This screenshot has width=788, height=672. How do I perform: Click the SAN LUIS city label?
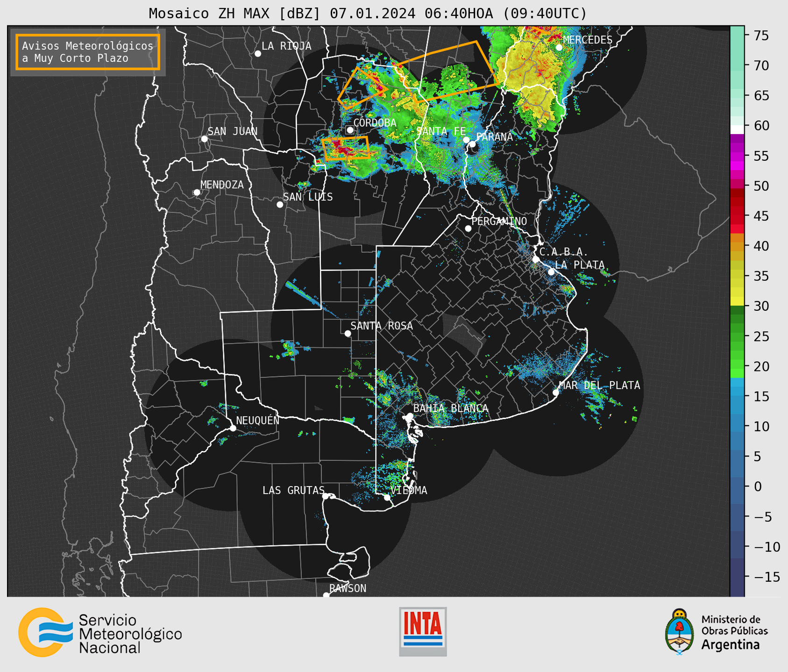click(x=308, y=197)
